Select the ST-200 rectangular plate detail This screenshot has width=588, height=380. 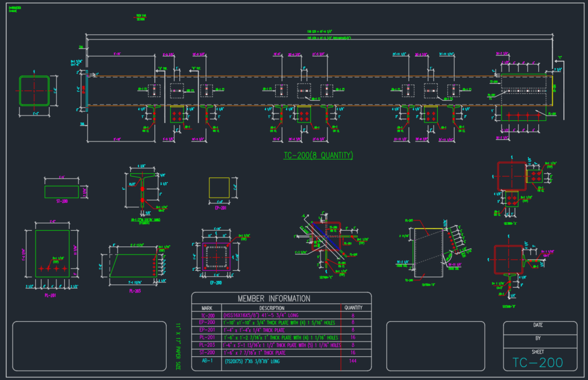tap(61, 192)
